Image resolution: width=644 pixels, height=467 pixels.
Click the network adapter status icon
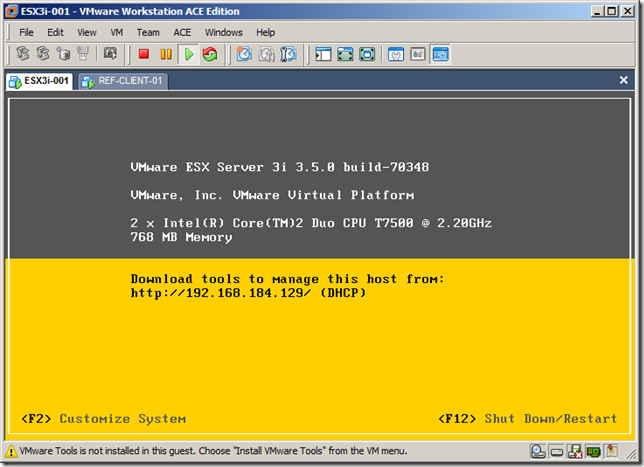click(x=593, y=451)
